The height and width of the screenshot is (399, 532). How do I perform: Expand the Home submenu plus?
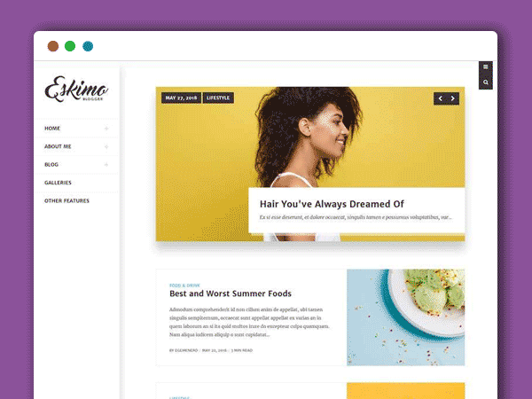(x=106, y=129)
